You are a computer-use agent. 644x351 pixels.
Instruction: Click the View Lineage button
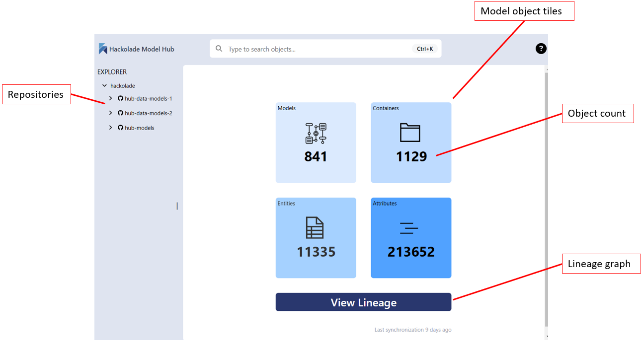[363, 302]
